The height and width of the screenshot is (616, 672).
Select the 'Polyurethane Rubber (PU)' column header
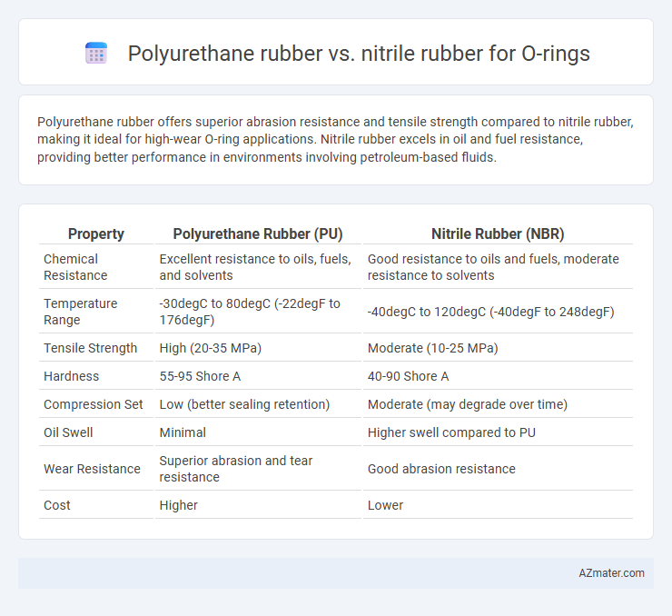tap(258, 233)
